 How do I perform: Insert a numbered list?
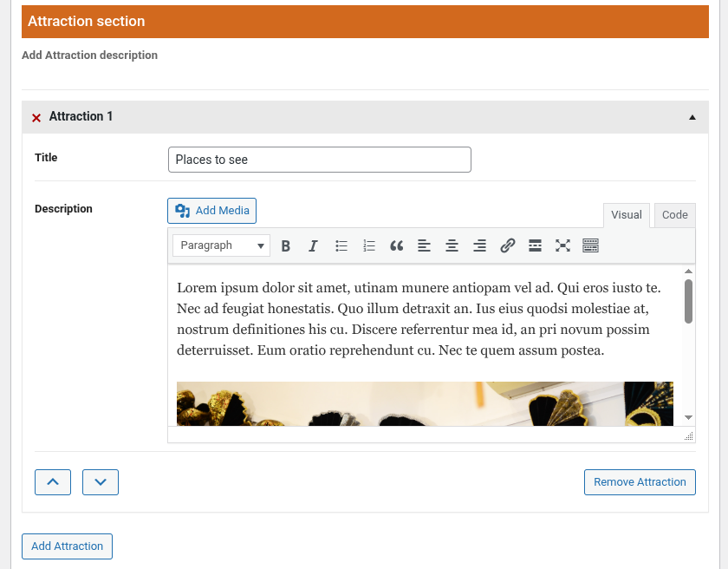369,246
